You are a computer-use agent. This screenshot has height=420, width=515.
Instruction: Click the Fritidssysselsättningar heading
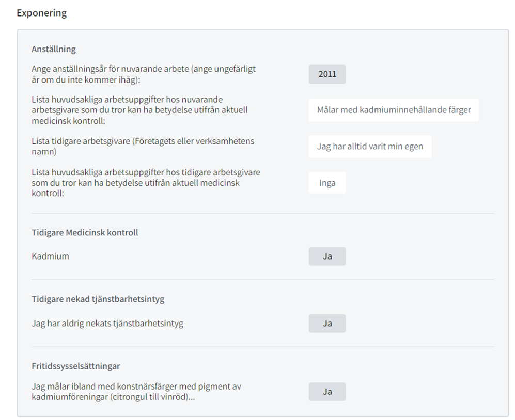(x=76, y=366)
